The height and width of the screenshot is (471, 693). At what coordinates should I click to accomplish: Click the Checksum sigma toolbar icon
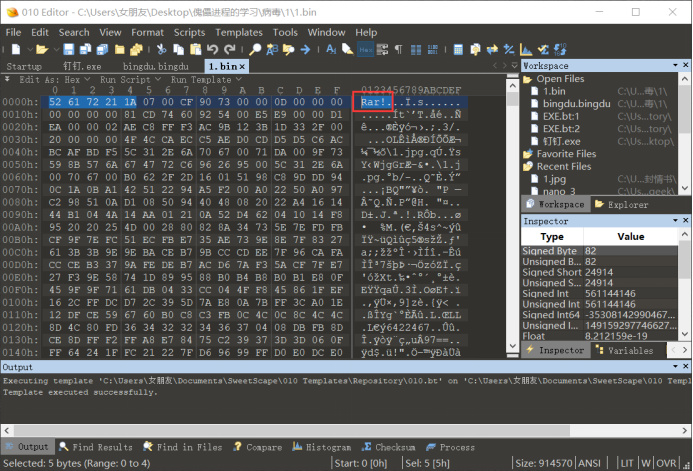pyautogui.click(x=543, y=49)
